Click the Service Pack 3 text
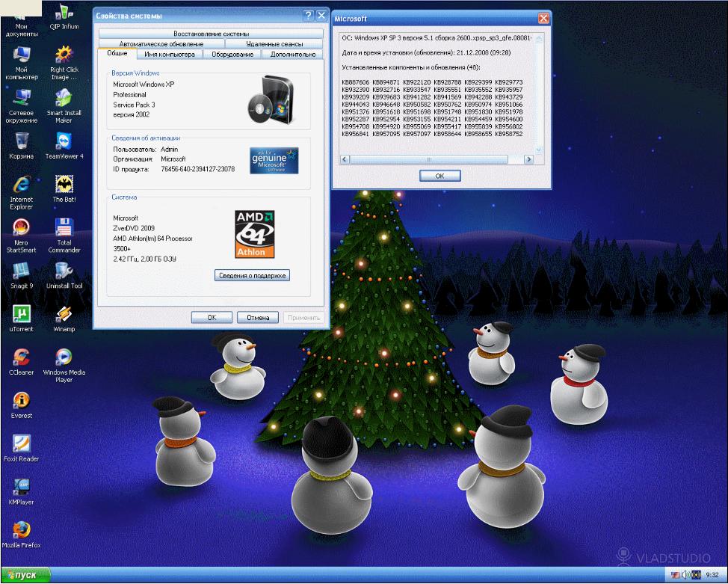This screenshot has width=728, height=584. click(135, 105)
